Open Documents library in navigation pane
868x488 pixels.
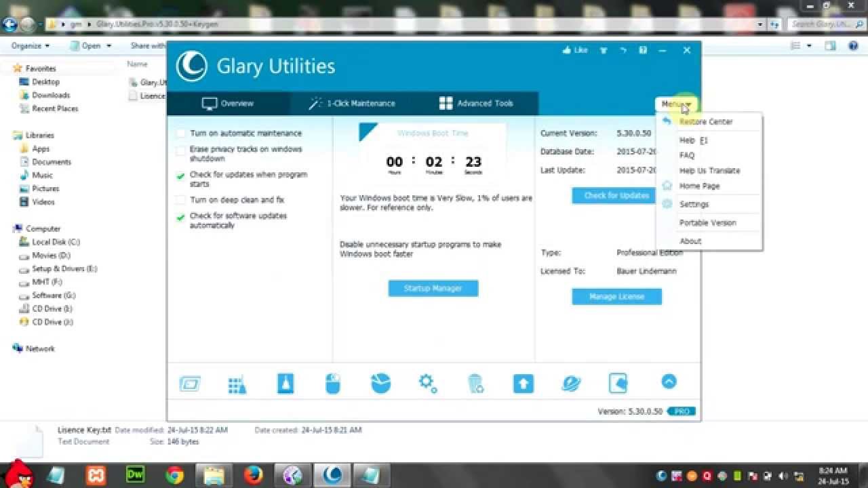(x=51, y=162)
